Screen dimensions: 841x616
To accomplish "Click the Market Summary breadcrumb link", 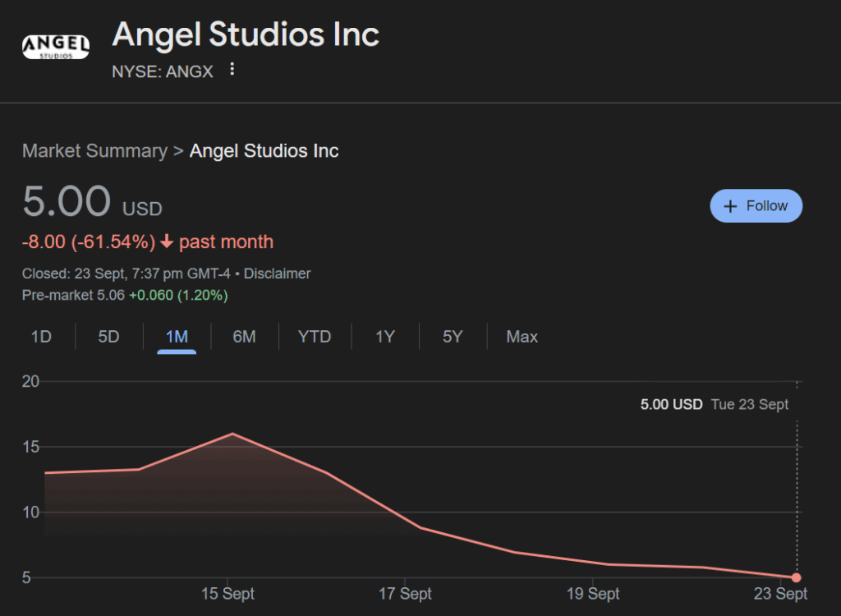I will click(x=94, y=150).
